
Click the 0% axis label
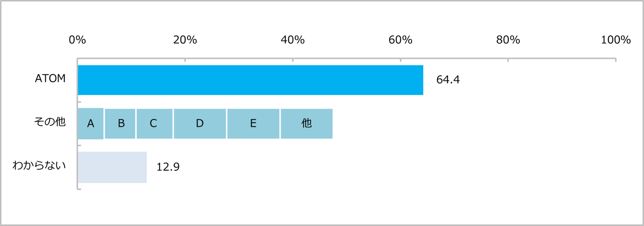click(77, 40)
